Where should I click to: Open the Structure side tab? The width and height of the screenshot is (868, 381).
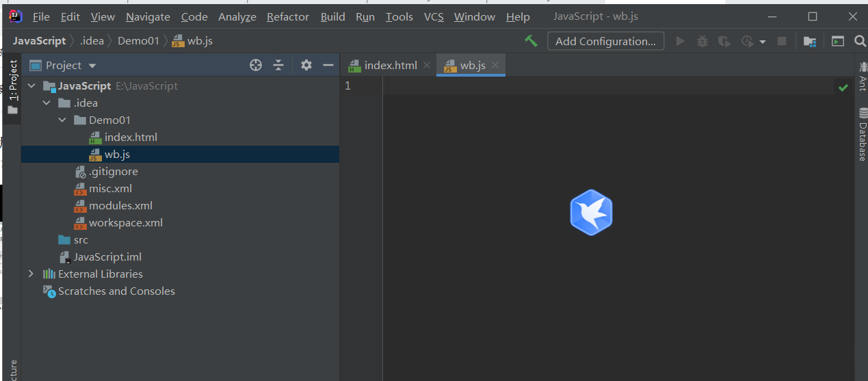[x=12, y=369]
